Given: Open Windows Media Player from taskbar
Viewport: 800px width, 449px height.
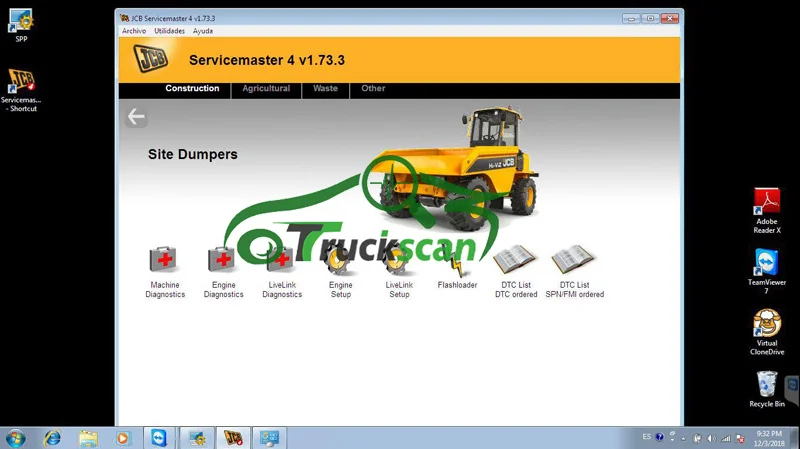Looking at the screenshot, I should point(122,438).
